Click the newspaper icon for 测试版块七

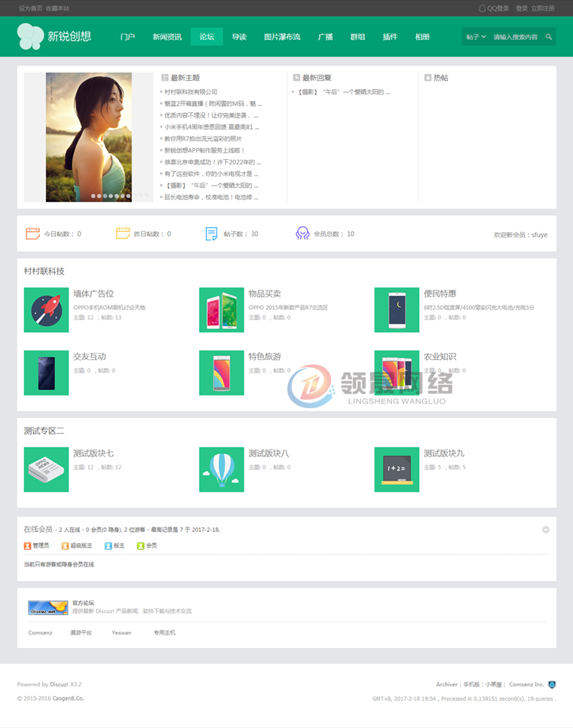point(47,469)
